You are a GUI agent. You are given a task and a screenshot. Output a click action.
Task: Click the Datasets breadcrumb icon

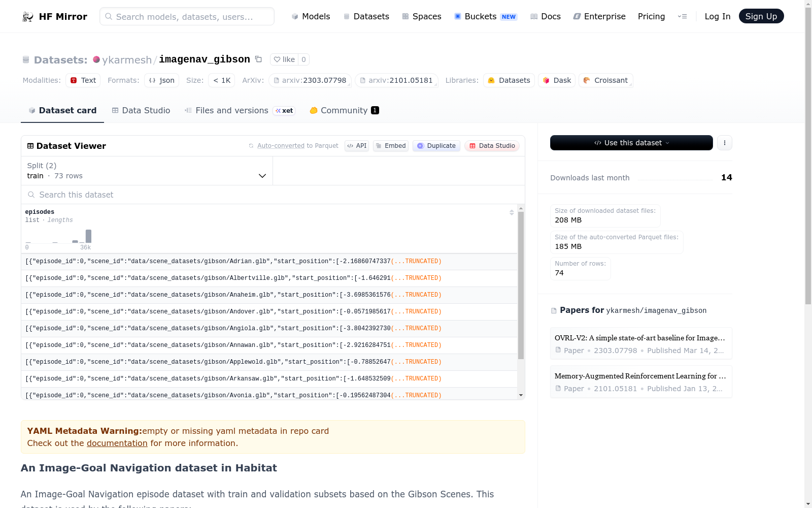pyautogui.click(x=26, y=60)
